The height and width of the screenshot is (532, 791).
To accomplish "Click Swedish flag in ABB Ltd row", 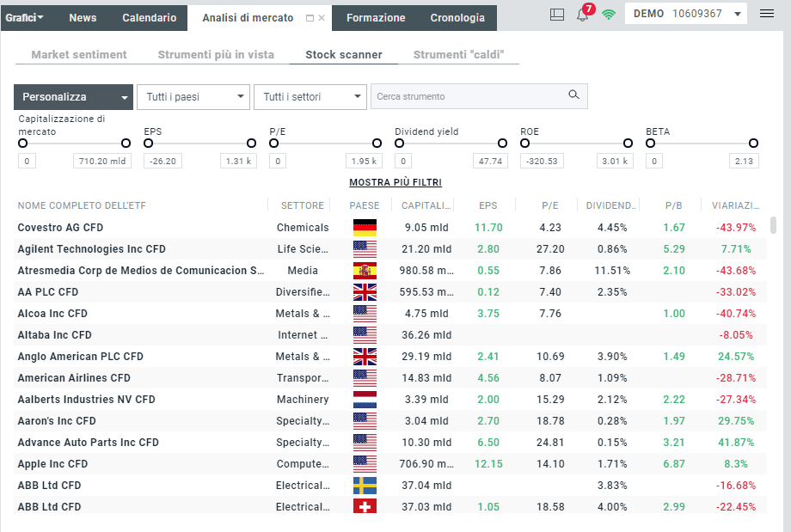I will tap(365, 485).
